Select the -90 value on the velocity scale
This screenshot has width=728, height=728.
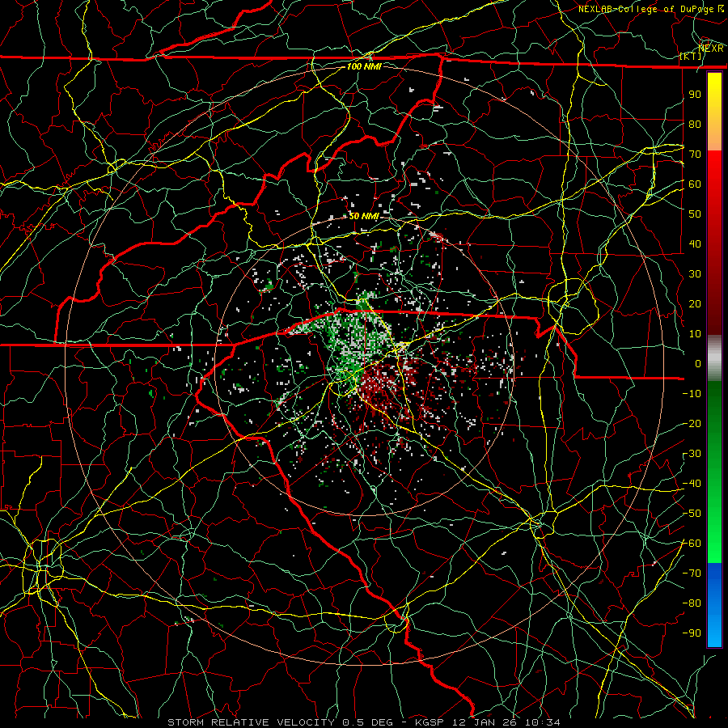692,633
